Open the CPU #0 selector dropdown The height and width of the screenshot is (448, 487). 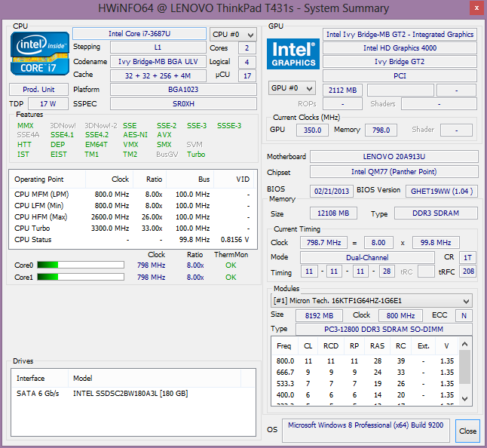(233, 35)
